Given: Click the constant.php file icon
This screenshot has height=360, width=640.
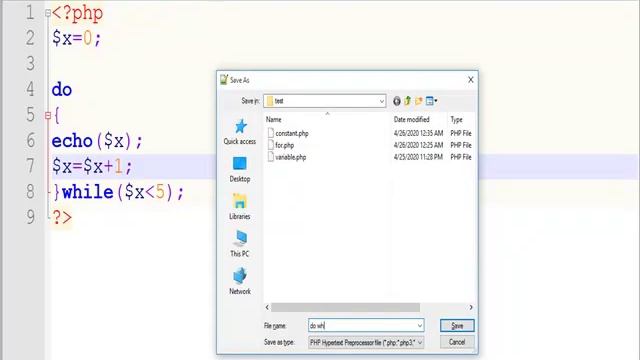Looking at the screenshot, I should [x=271, y=133].
